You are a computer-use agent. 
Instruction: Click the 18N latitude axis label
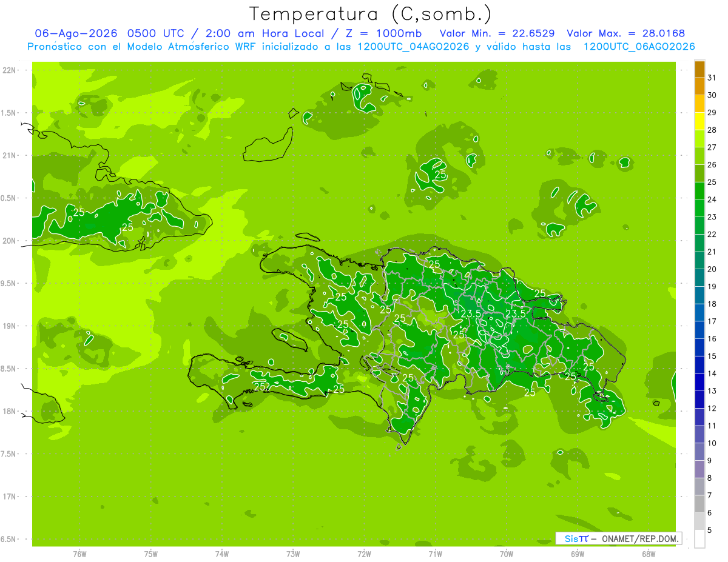tap(8, 411)
